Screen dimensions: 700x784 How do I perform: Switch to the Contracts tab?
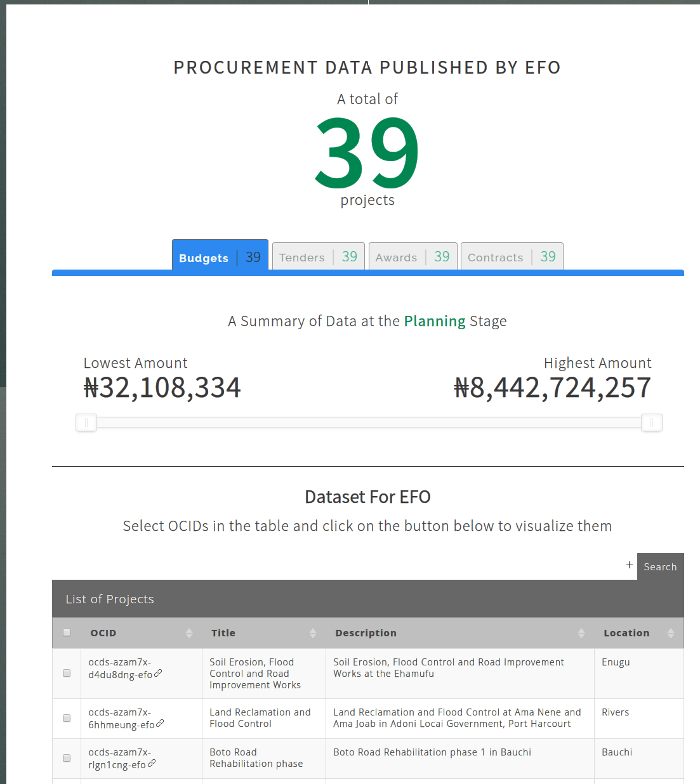512,257
